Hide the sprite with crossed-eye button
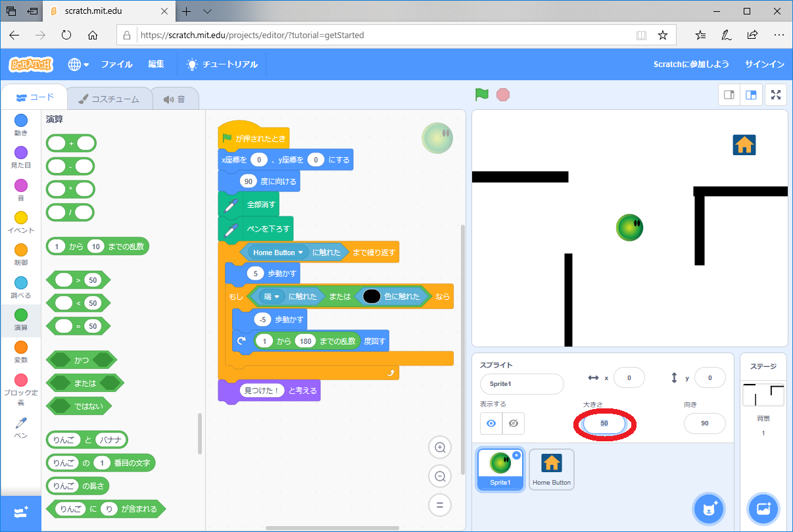Image resolution: width=793 pixels, height=532 pixels. [x=514, y=423]
